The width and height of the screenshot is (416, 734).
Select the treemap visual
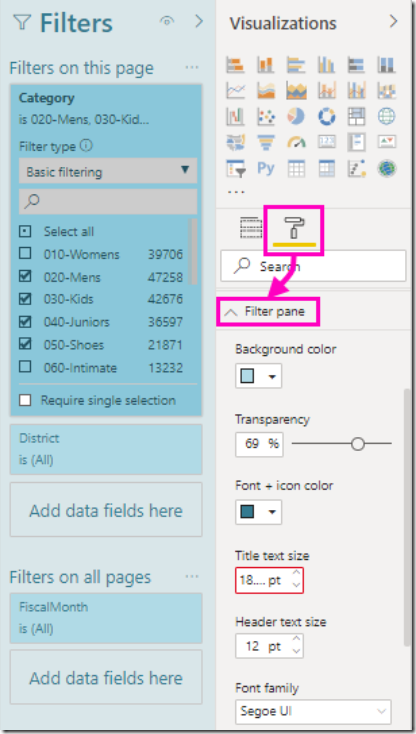point(356,116)
